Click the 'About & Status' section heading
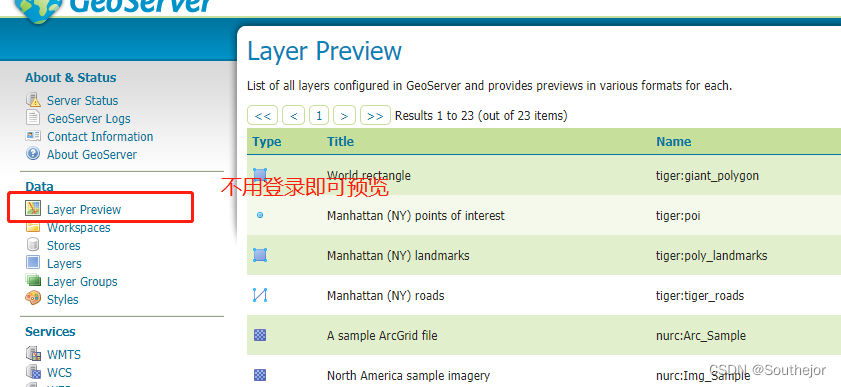The height and width of the screenshot is (387, 841). (71, 77)
